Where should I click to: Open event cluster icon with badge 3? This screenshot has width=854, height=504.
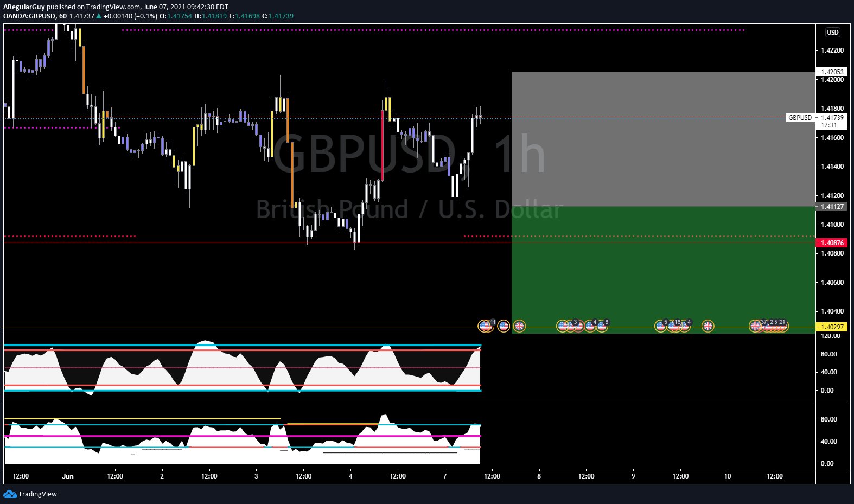pyautogui.click(x=571, y=326)
